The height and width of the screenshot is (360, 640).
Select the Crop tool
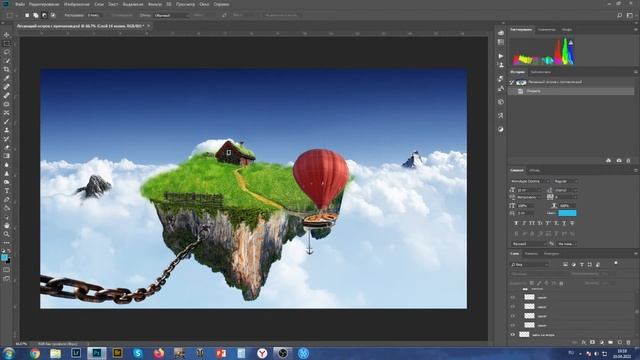click(7, 69)
